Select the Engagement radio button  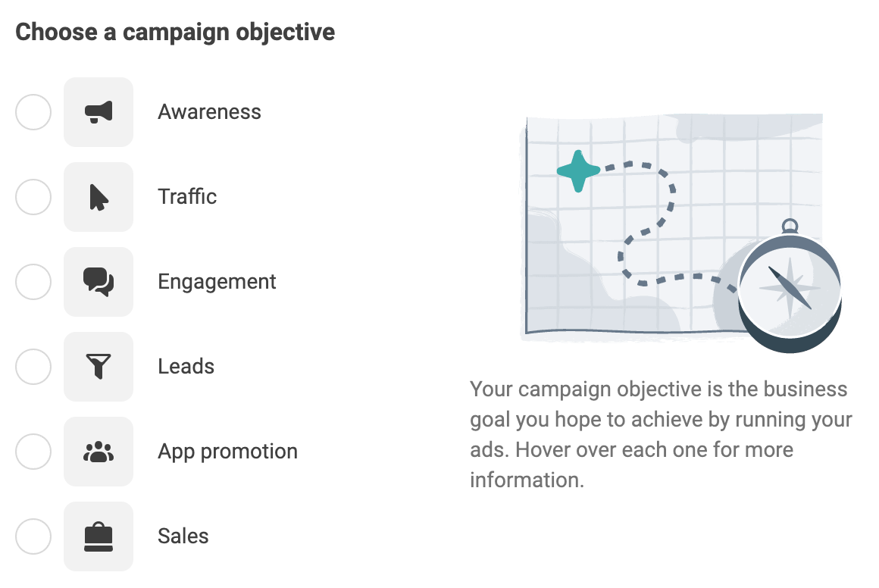pyautogui.click(x=33, y=282)
